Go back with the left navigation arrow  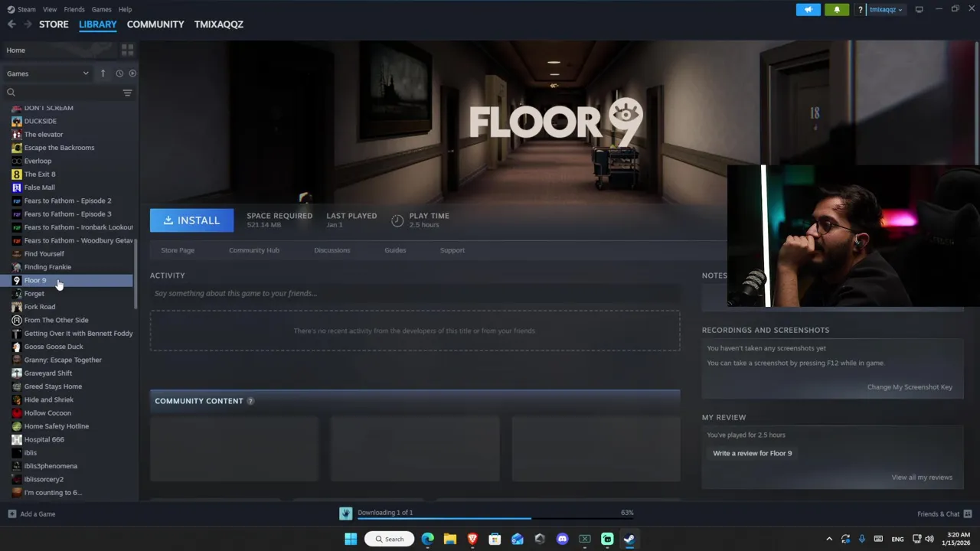pyautogui.click(x=11, y=24)
